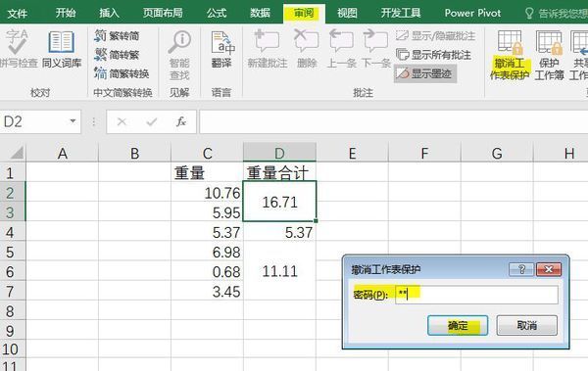Delete comment using 删除 icon
Viewport: 588px width, 371px height.
(307, 49)
